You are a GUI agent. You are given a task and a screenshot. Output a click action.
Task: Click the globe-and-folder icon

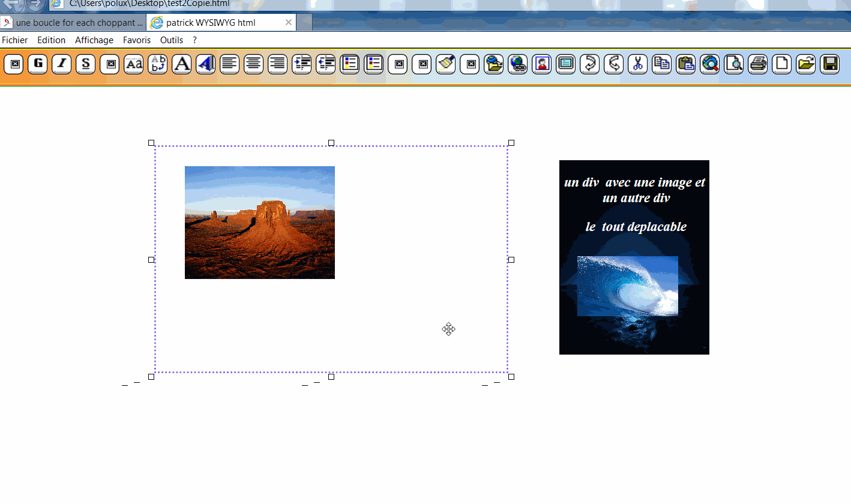pyautogui.click(x=494, y=64)
